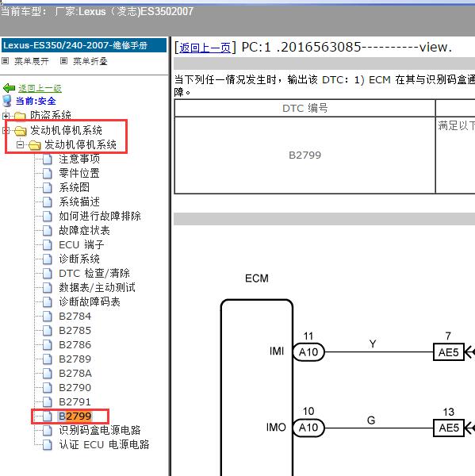475x476 pixels.
Task: Click the B2791 document icon
Action: point(48,401)
